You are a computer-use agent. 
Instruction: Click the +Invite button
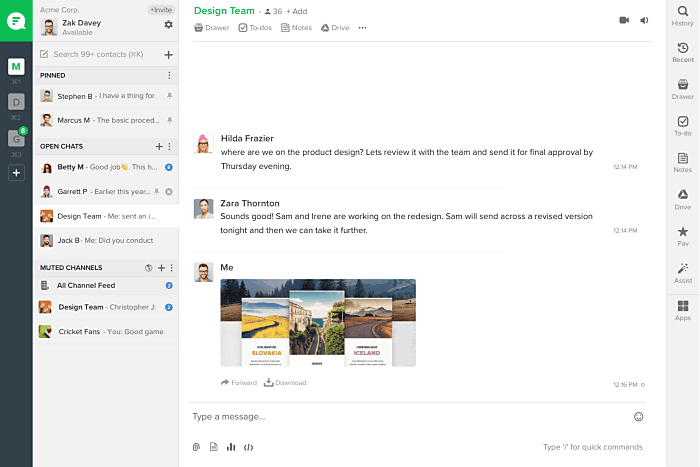click(161, 10)
